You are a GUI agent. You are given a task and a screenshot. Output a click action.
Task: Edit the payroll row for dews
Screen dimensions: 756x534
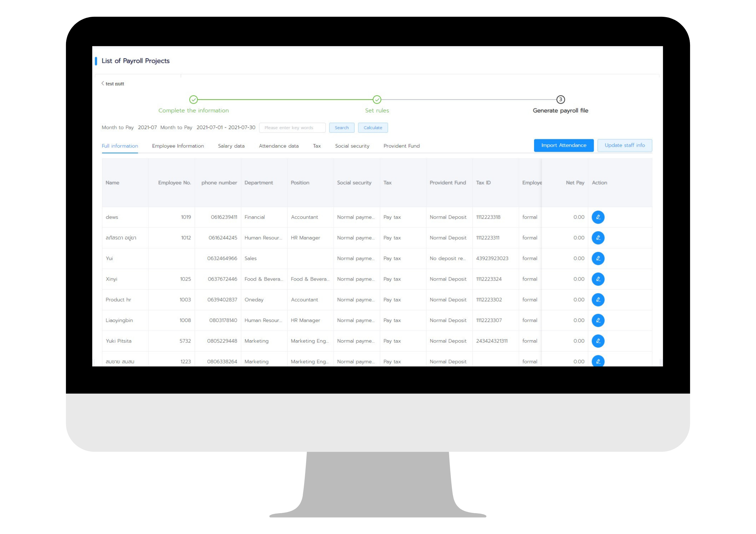[598, 217]
